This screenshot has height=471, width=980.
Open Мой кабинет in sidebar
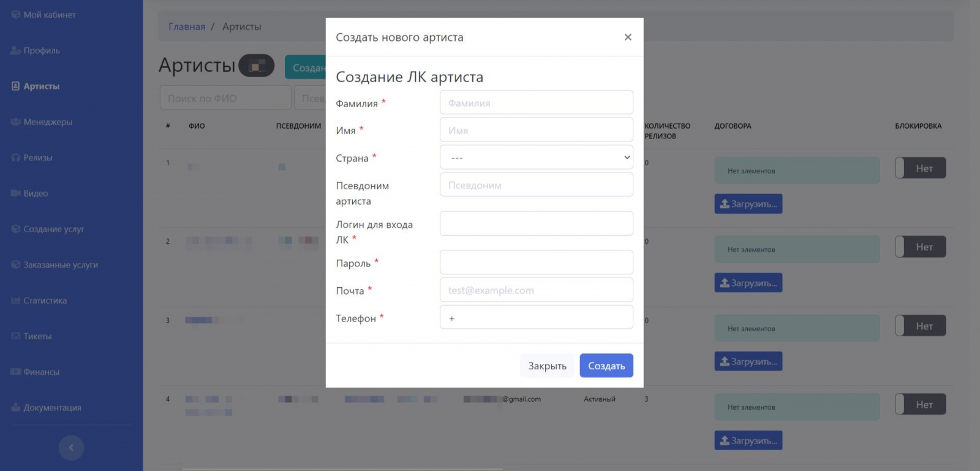click(50, 15)
